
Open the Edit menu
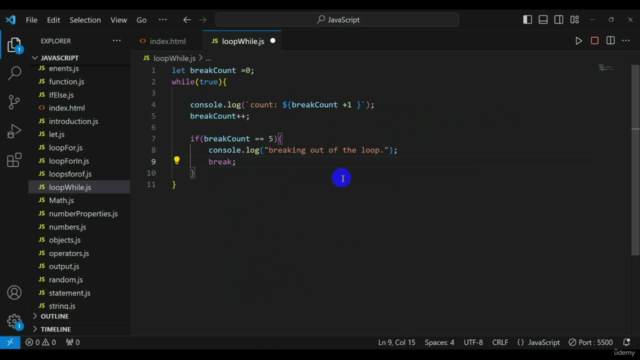pyautogui.click(x=53, y=20)
